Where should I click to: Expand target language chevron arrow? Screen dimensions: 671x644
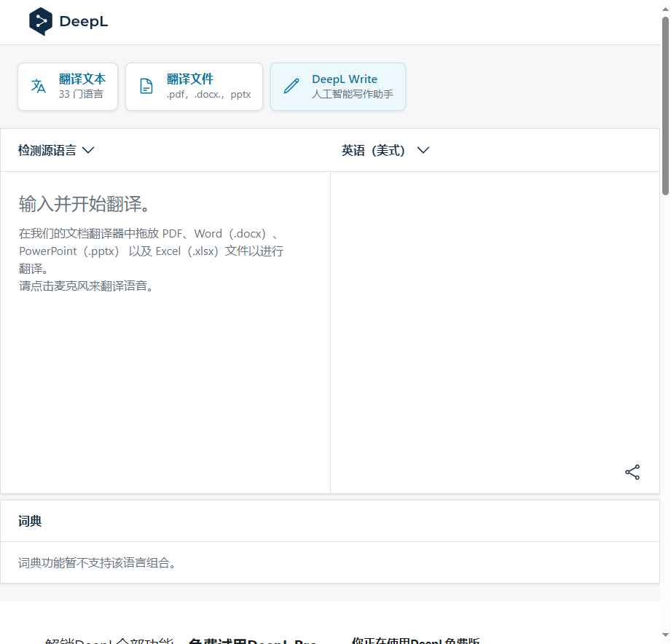pos(423,150)
